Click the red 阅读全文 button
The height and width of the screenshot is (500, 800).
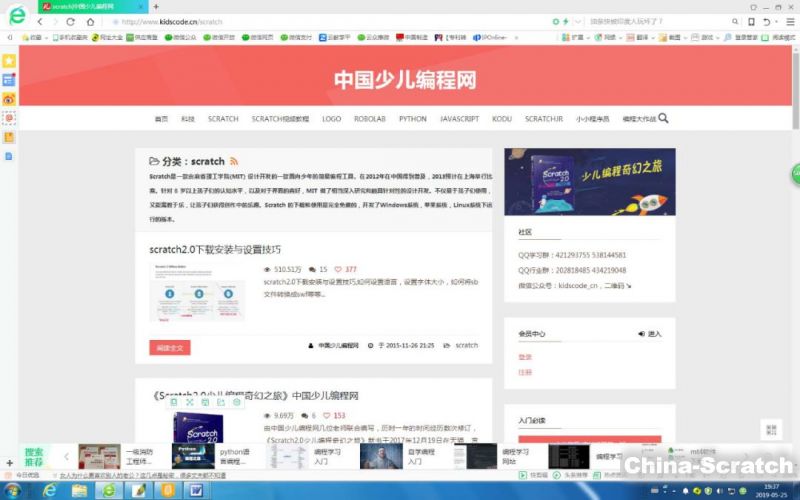169,347
